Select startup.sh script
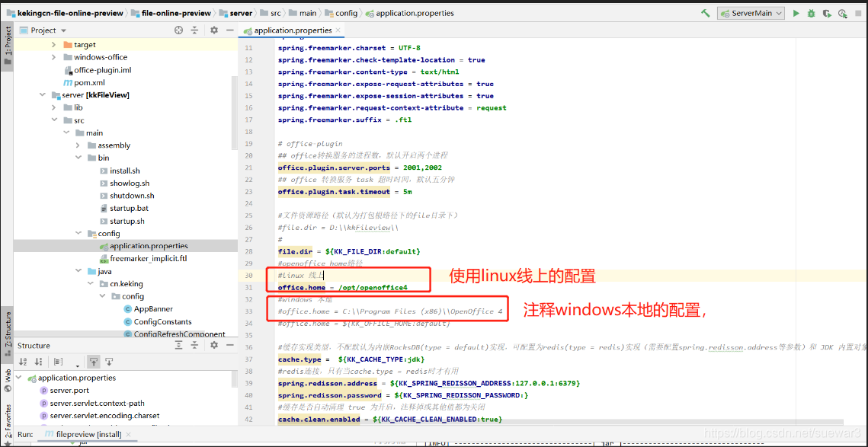This screenshot has height=447, width=868. tap(122, 222)
